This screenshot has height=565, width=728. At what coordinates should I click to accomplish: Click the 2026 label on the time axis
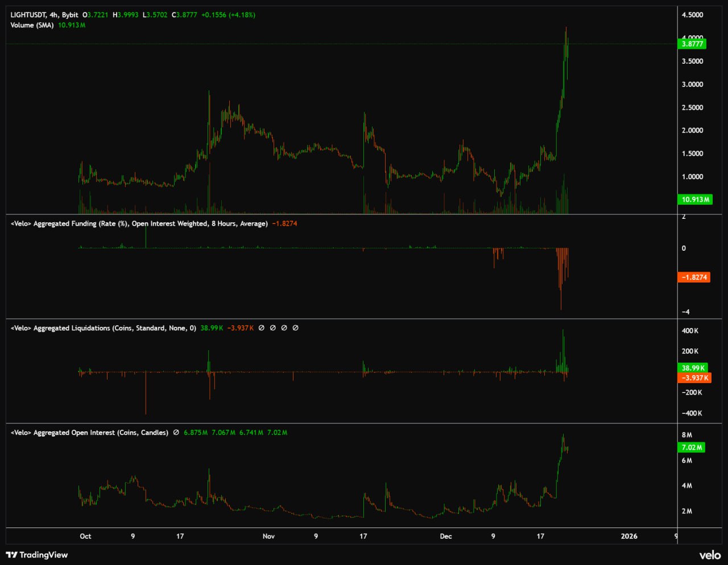click(x=629, y=536)
